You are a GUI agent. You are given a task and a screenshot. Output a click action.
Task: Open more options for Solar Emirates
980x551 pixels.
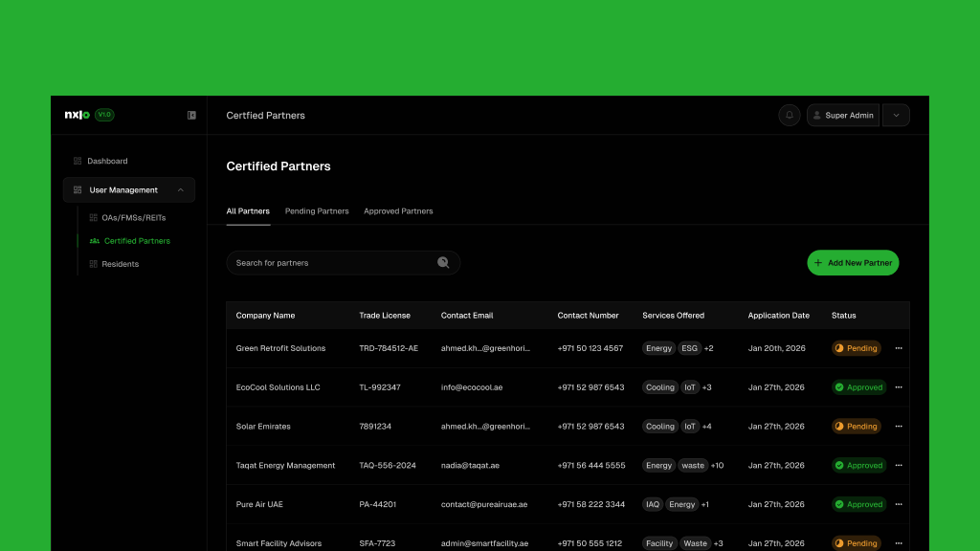[x=899, y=427]
